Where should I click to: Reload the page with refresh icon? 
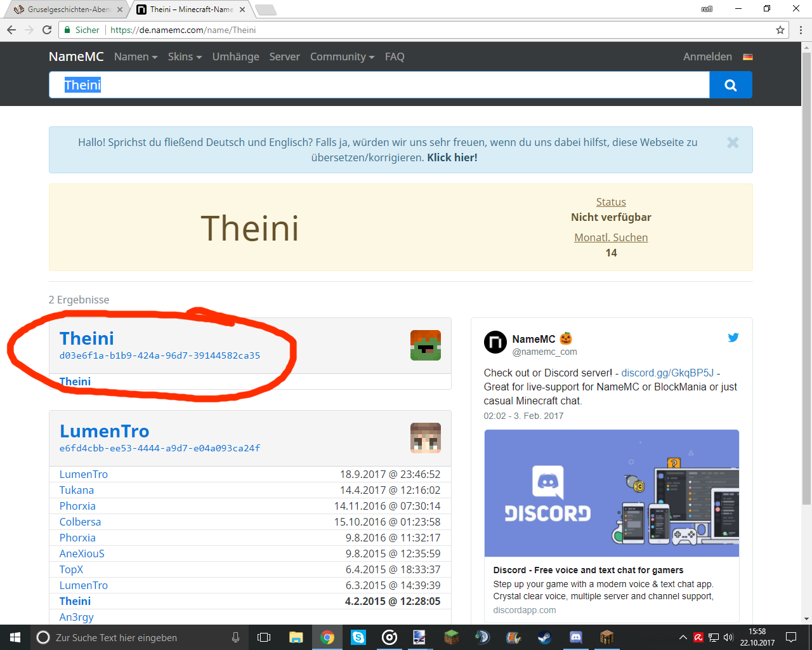[47, 30]
